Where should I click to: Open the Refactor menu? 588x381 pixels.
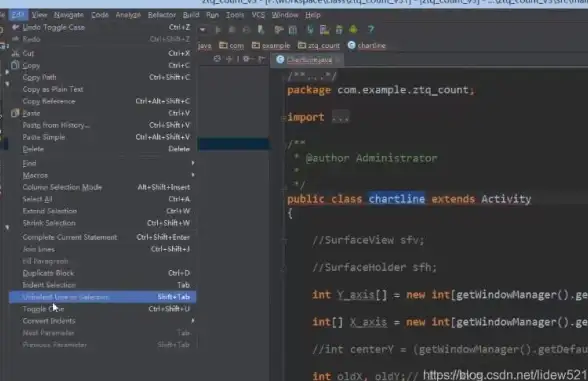162,15
